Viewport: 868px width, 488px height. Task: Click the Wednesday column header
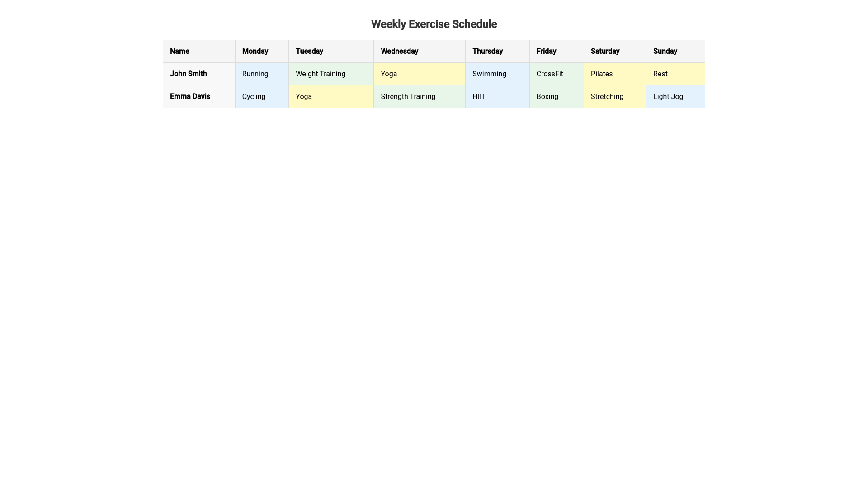pos(420,51)
